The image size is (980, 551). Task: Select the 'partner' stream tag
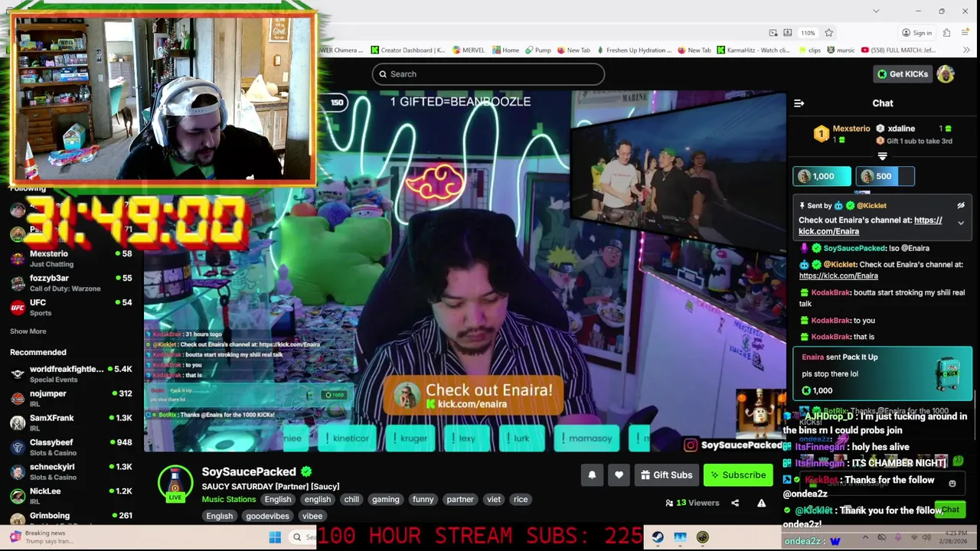[x=460, y=500]
